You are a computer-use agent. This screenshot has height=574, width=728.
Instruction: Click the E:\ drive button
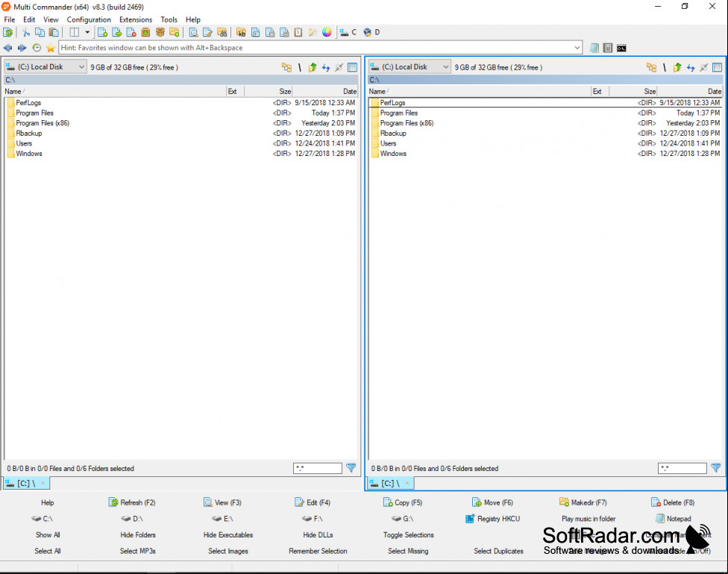[222, 519]
